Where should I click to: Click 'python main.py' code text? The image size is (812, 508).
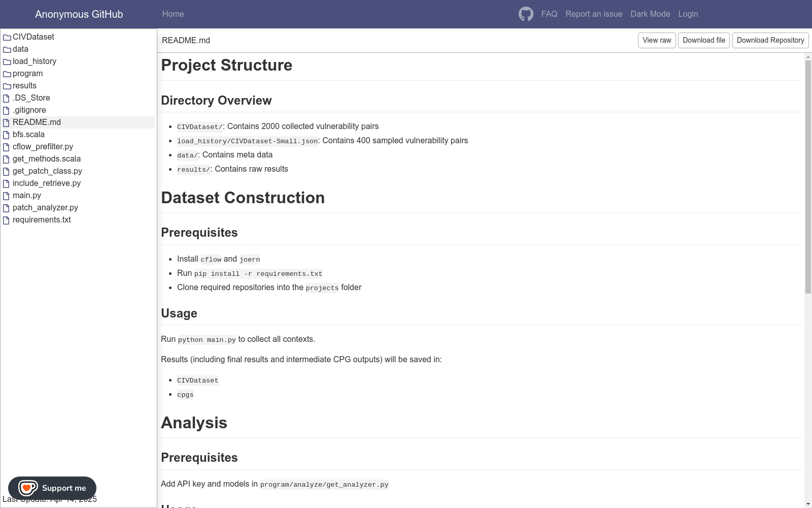click(x=207, y=339)
